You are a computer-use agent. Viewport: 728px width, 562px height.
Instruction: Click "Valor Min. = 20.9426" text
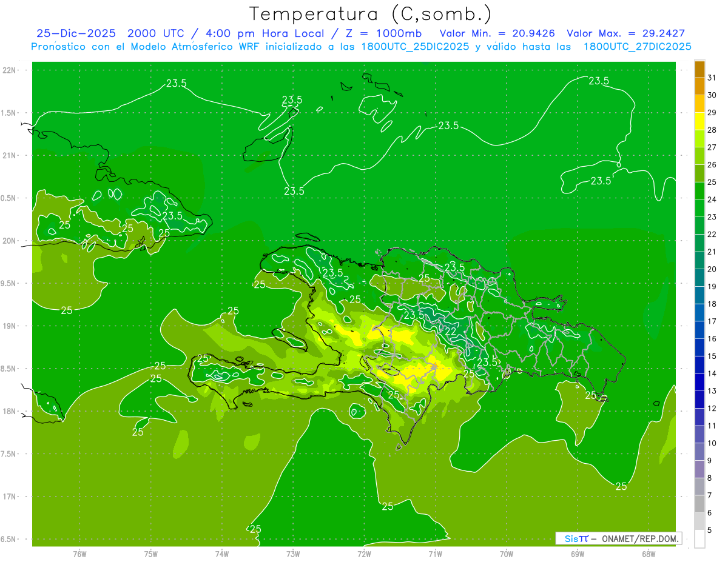[x=497, y=33]
